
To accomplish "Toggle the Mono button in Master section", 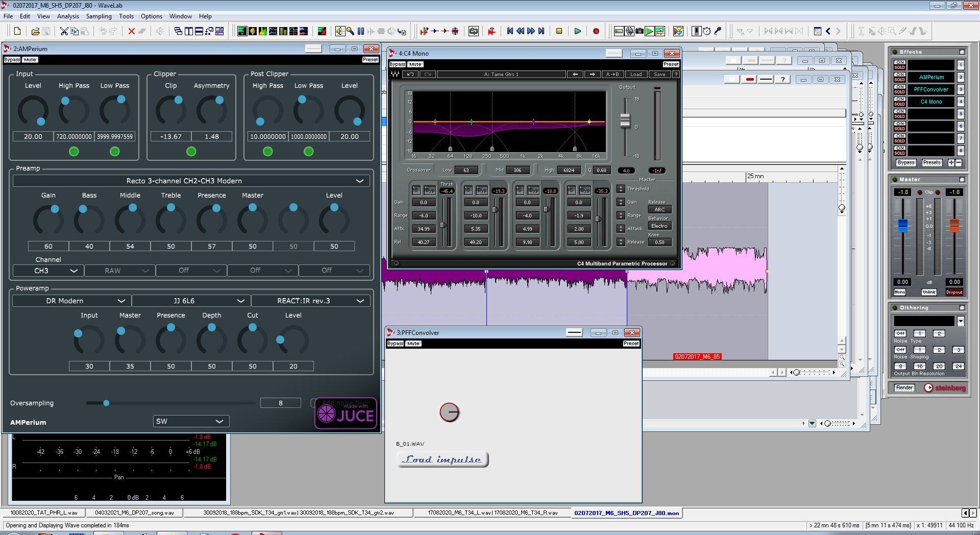I will (899, 293).
